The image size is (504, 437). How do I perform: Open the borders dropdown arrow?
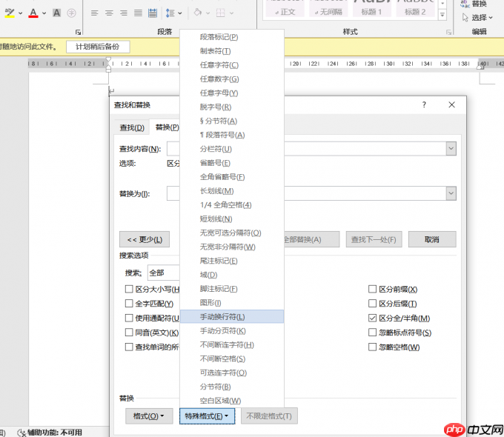coord(231,13)
